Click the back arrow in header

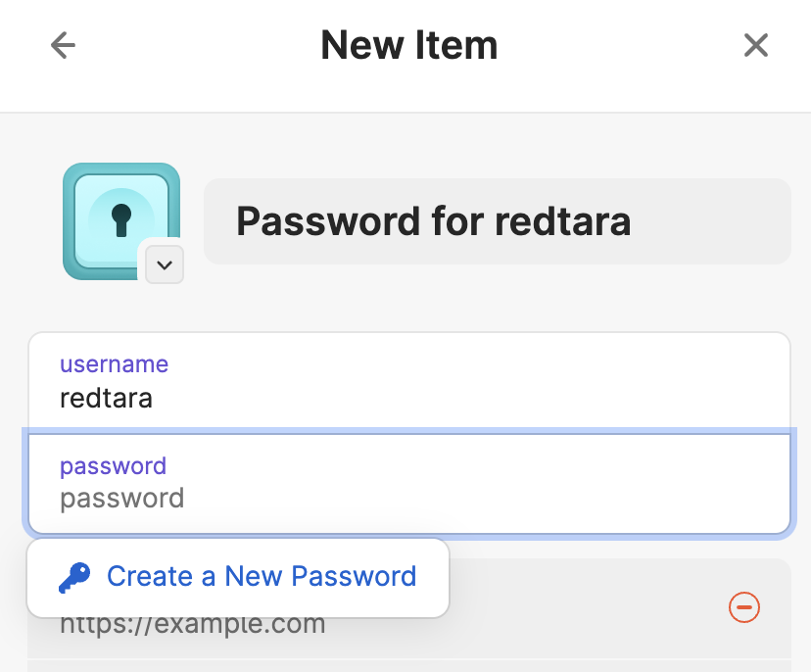pos(64,45)
